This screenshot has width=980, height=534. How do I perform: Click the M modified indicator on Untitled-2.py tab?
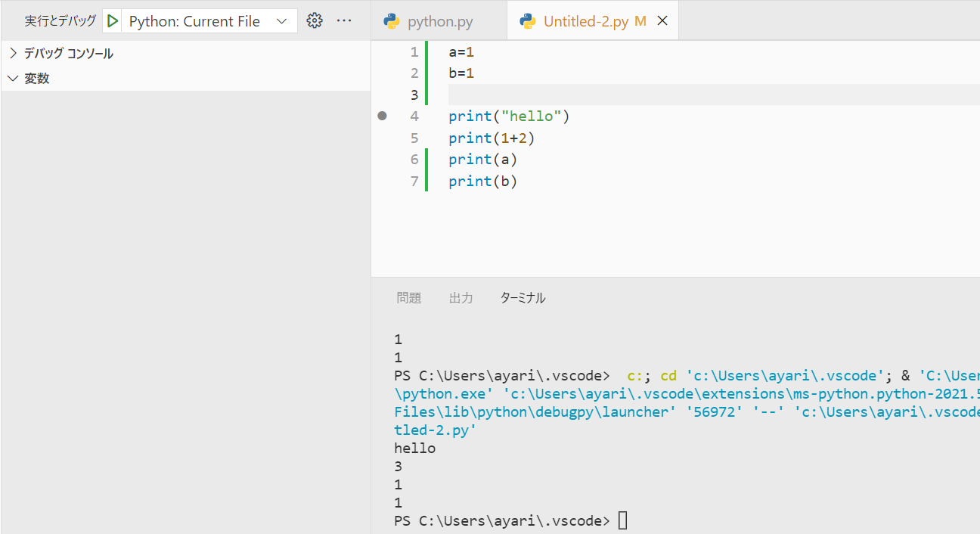coord(640,21)
